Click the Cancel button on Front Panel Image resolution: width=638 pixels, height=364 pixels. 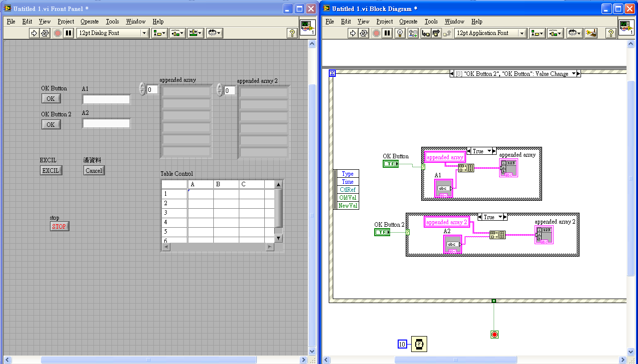pos(94,170)
